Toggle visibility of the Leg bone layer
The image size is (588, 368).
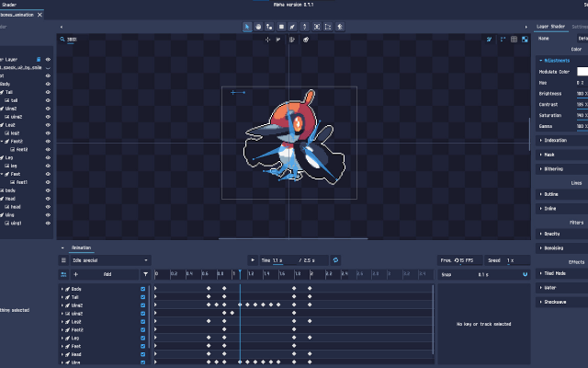point(48,157)
